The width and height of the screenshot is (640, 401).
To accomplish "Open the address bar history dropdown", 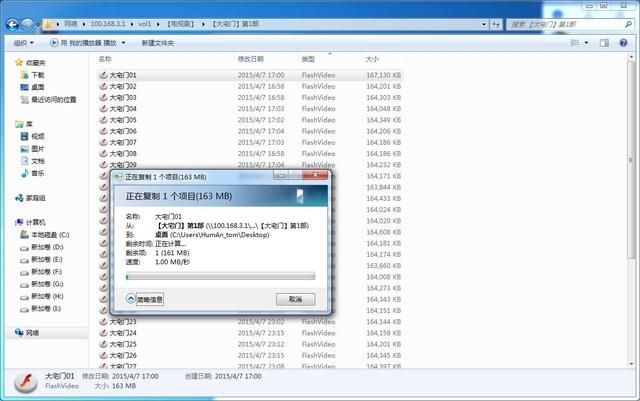I will click(484, 25).
